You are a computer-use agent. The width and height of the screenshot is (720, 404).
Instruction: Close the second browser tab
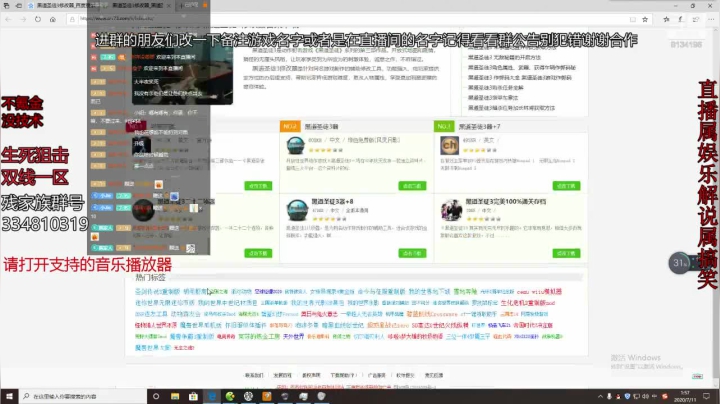tap(169, 6)
